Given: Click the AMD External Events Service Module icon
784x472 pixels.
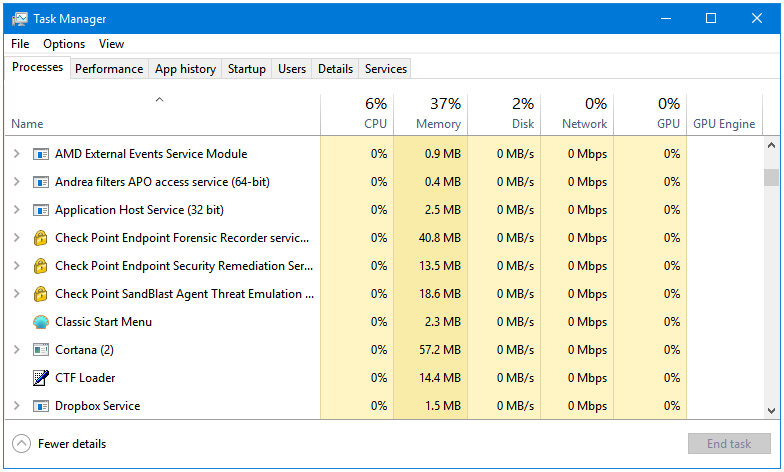Looking at the screenshot, I should (x=40, y=154).
